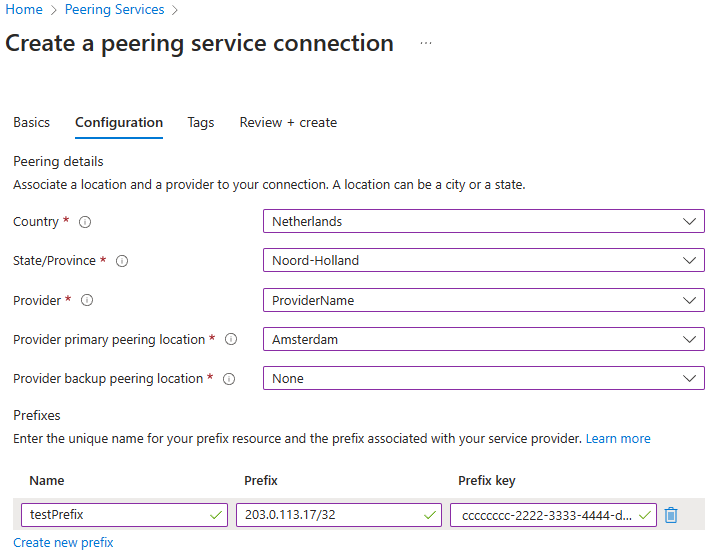Click the Prefix key column header

[487, 481]
